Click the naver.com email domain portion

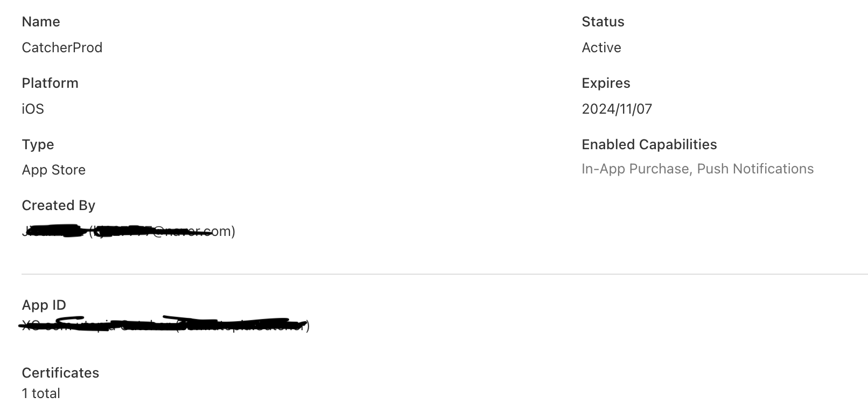tap(193, 231)
